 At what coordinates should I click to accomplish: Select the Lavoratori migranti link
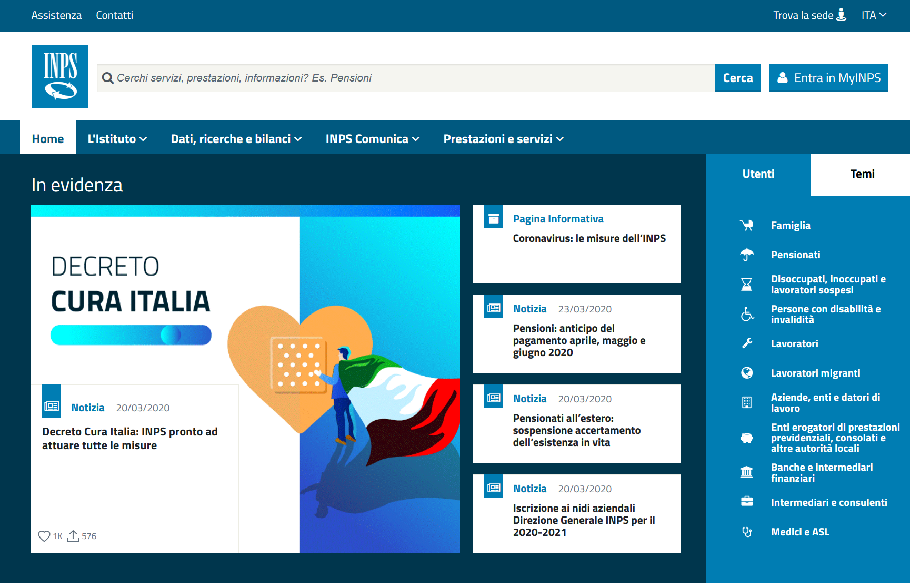tap(816, 373)
